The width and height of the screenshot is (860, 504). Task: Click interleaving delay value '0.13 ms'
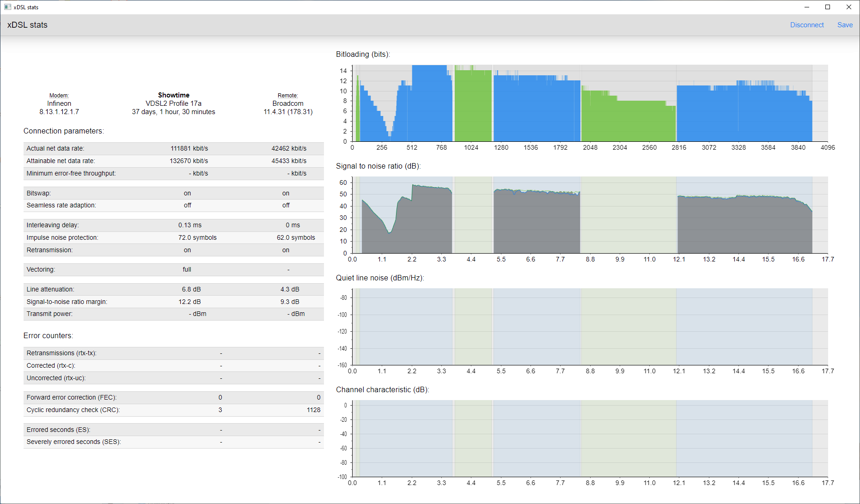[190, 225]
